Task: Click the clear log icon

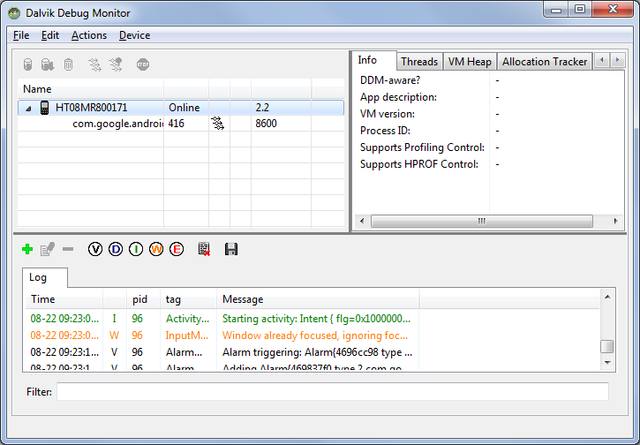Action: click(205, 248)
